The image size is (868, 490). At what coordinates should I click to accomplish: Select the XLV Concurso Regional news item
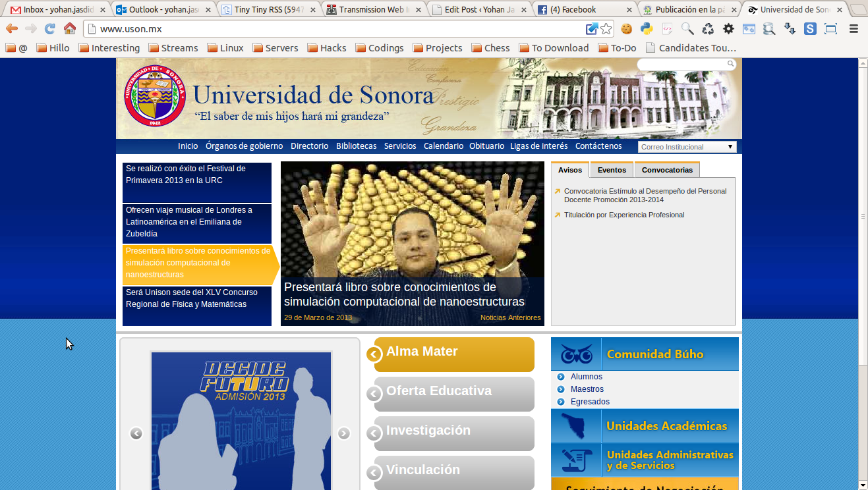coord(197,306)
